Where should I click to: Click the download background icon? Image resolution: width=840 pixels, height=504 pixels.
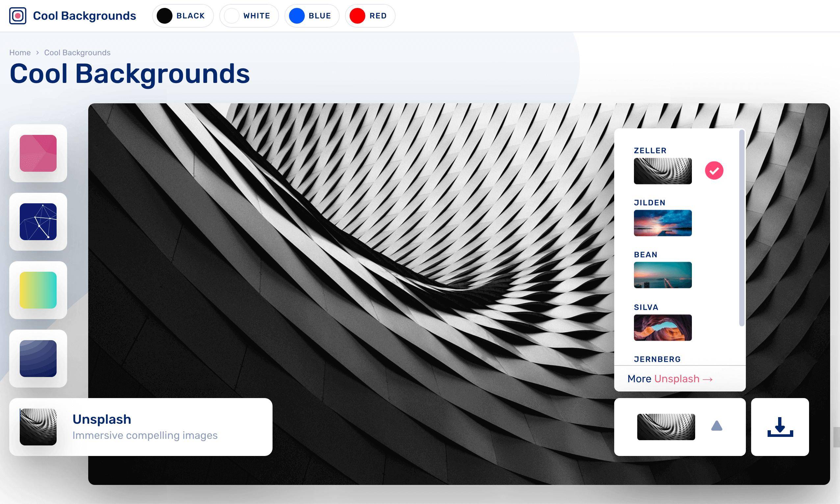780,427
